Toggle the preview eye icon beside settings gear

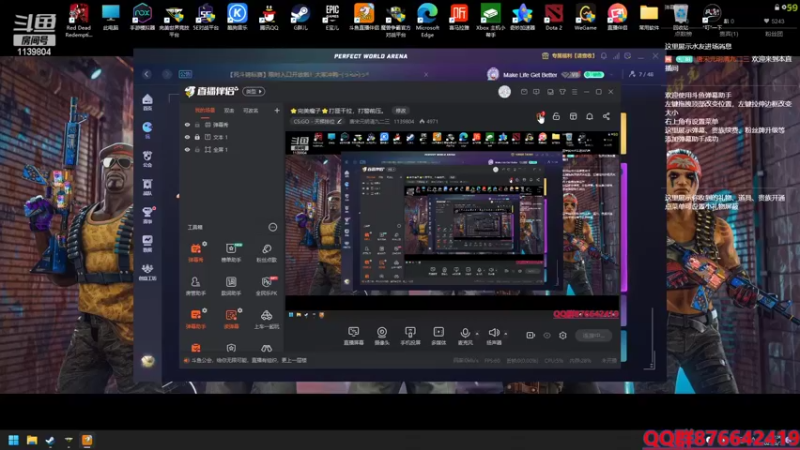(547, 335)
